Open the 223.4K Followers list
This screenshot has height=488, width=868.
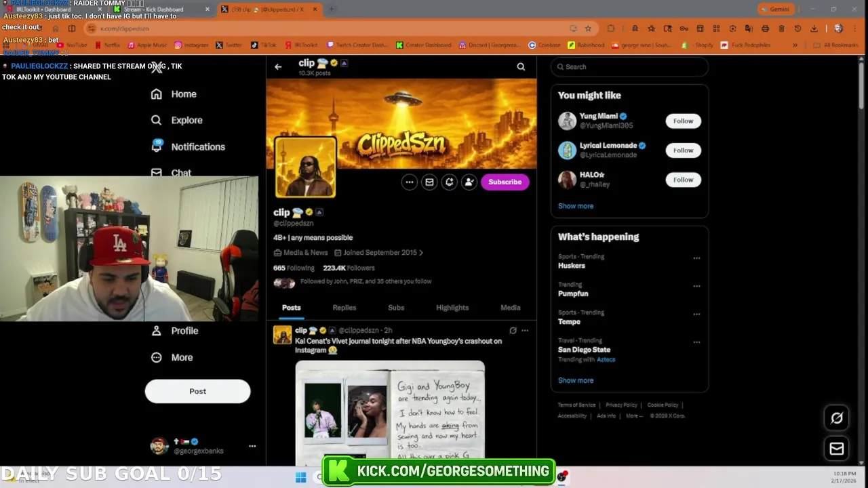tap(349, 268)
